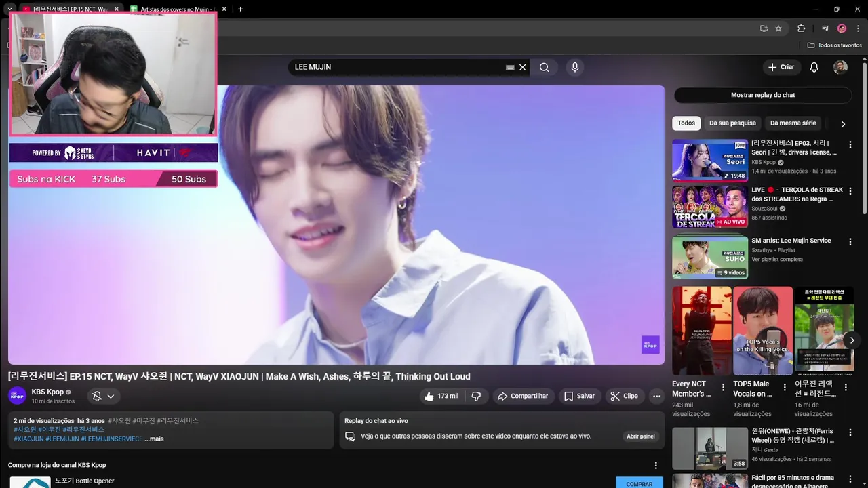Open browser extensions puzzle icon

coord(801,28)
